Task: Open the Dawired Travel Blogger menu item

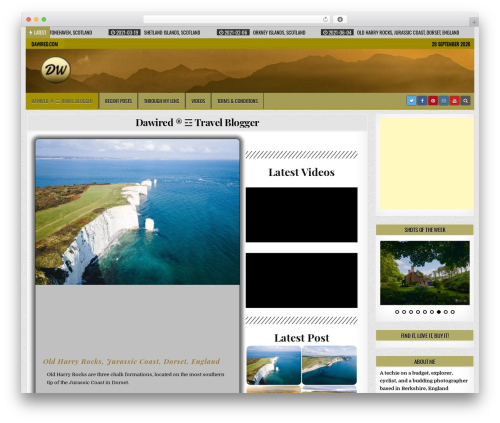Action: tap(62, 101)
